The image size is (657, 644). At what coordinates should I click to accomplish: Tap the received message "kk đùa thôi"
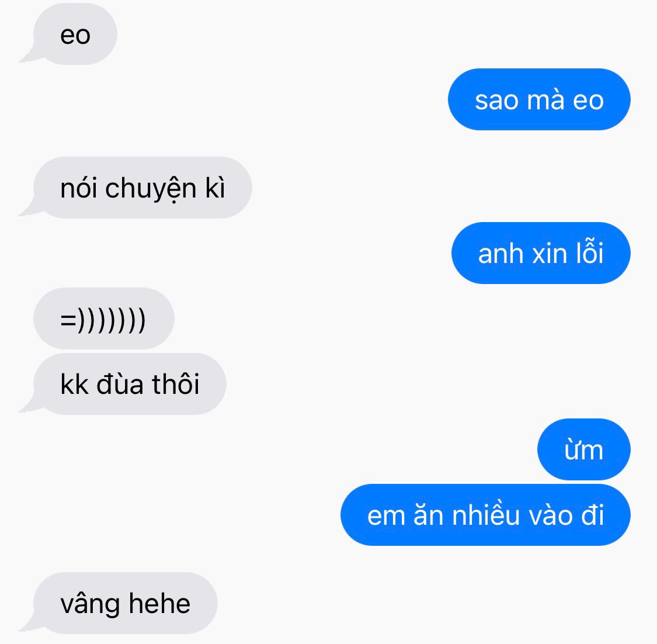[x=130, y=383]
